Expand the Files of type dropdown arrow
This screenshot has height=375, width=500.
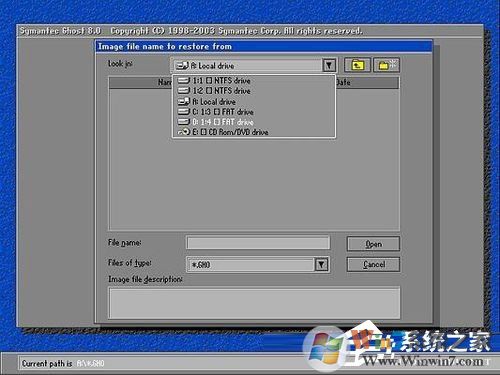click(x=321, y=265)
